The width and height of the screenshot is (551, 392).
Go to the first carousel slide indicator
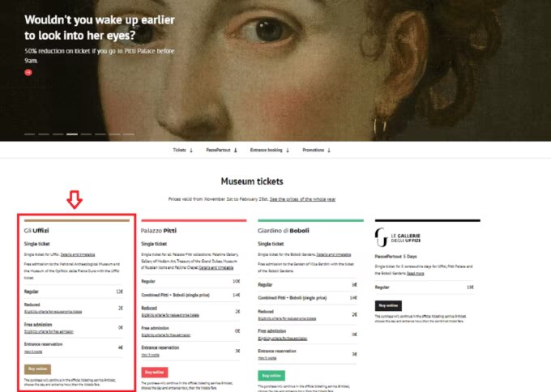[x=29, y=134]
